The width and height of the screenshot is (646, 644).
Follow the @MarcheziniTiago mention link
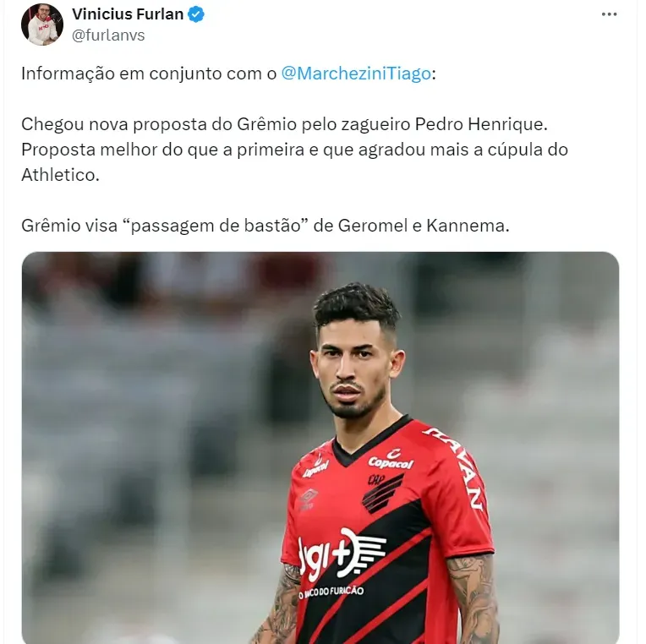point(356,74)
